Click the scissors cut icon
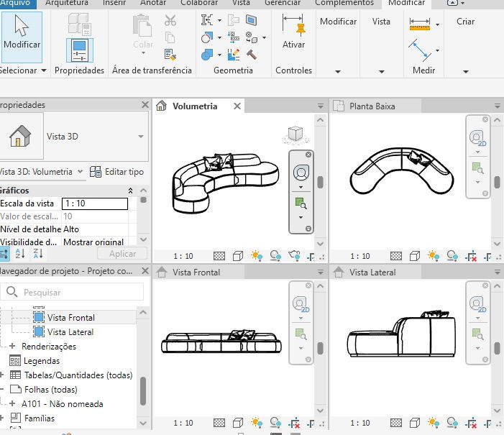 170,20
